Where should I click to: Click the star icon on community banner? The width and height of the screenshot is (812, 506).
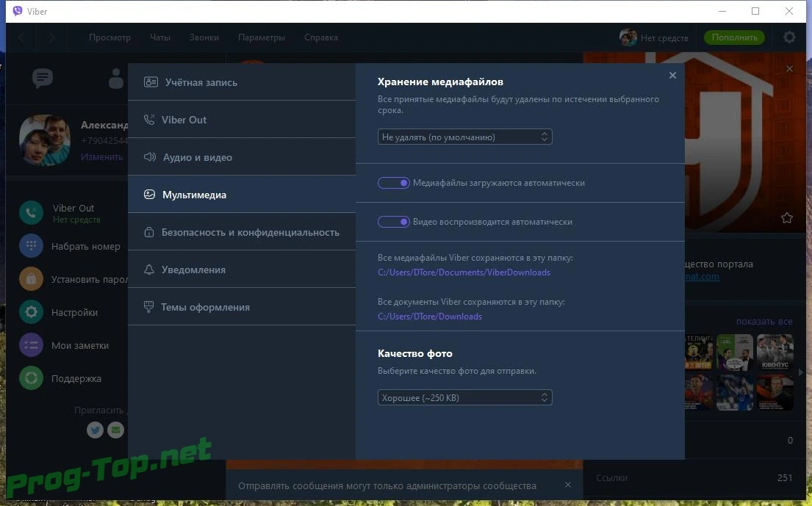pos(786,218)
